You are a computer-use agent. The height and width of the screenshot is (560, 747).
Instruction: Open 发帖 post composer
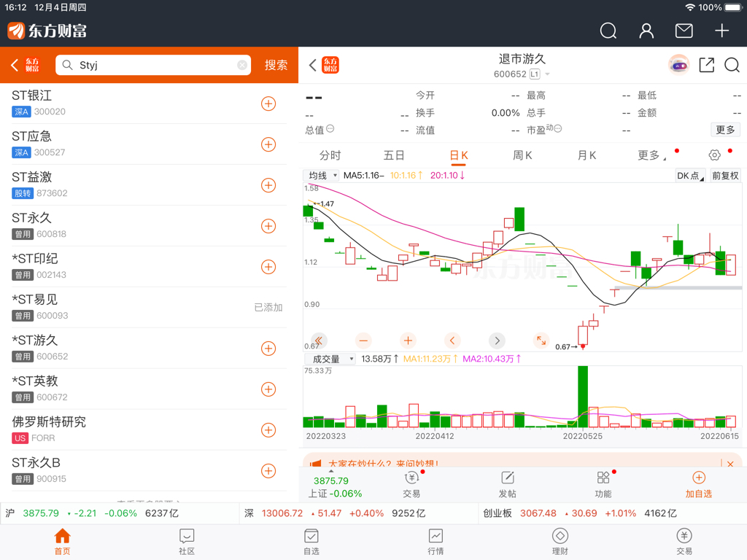point(508,485)
